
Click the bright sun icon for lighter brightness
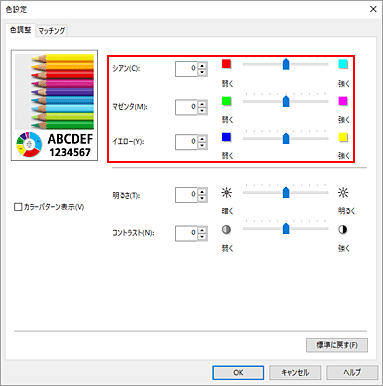343,193
